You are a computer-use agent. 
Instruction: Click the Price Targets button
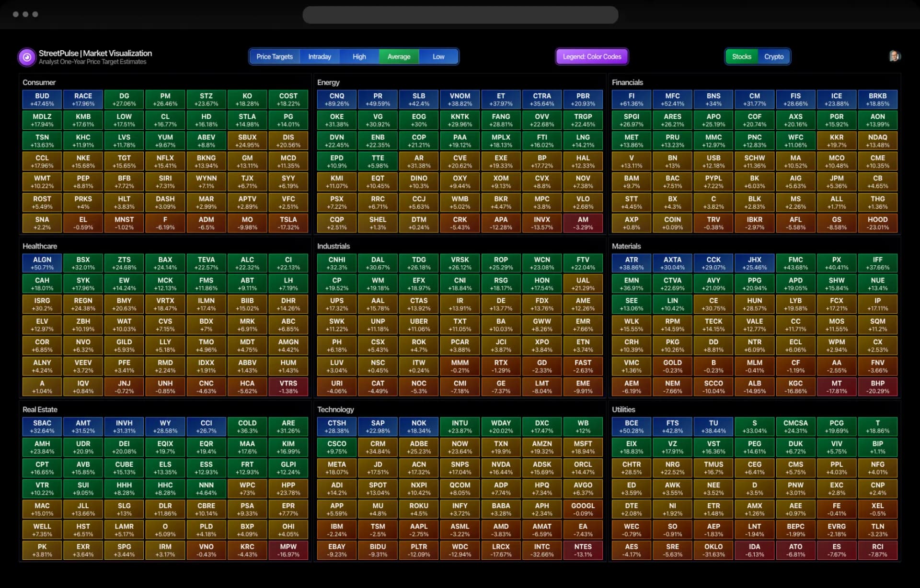coord(275,57)
